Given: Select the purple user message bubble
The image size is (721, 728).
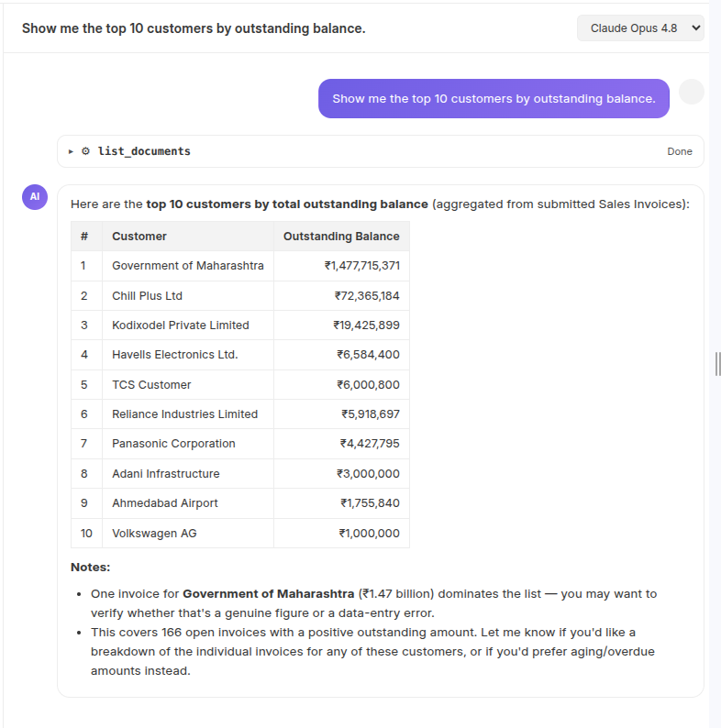Looking at the screenshot, I should tap(494, 98).
